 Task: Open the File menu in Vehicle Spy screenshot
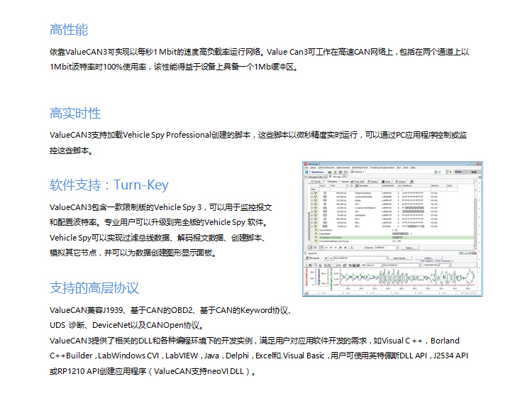pyautogui.click(x=306, y=167)
